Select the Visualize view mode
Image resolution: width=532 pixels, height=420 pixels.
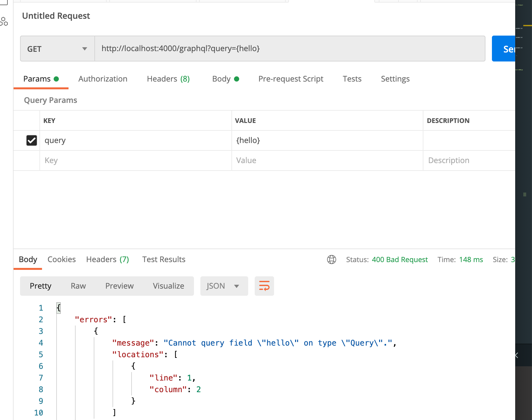tap(169, 286)
